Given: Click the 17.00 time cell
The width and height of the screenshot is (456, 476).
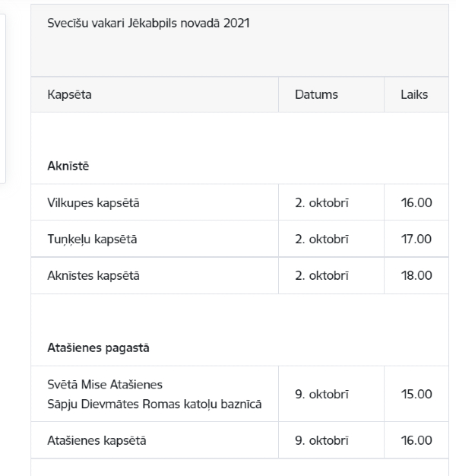Looking at the screenshot, I should [416, 239].
